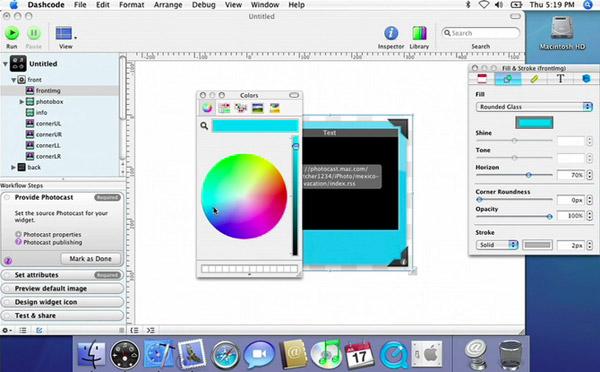Select cornerUL in the navigator
The width and height of the screenshot is (600, 372).
tap(49, 124)
